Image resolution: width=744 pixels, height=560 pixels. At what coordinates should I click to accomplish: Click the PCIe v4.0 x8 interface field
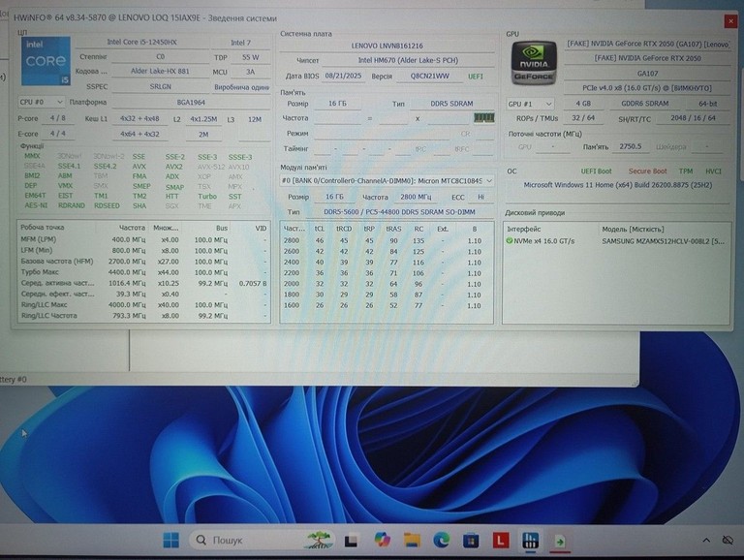tap(647, 88)
